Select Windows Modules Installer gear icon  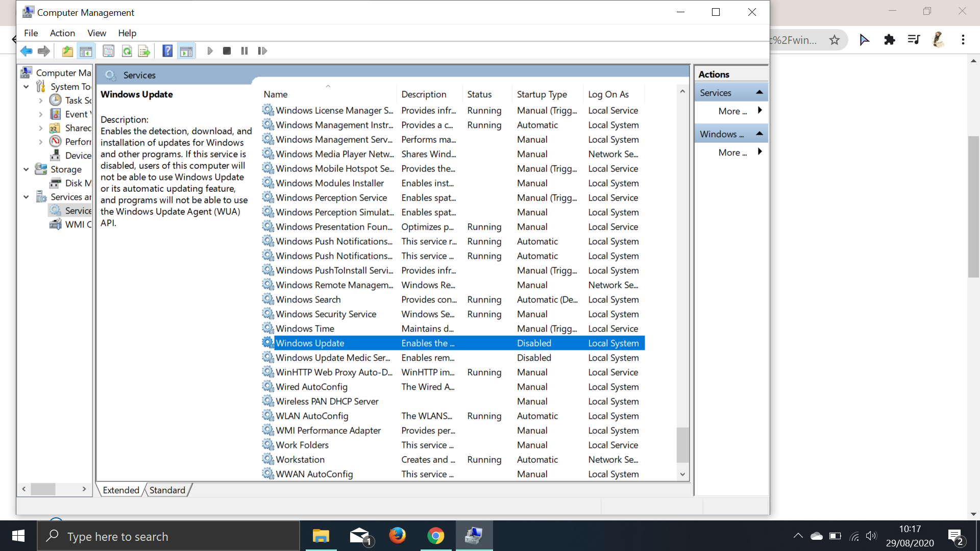click(268, 183)
